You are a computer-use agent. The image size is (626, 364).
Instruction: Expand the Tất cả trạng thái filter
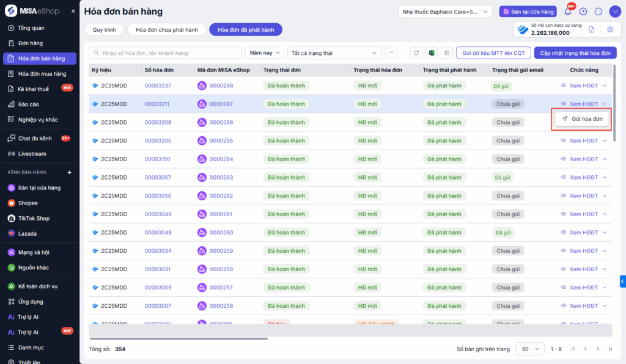[335, 53]
